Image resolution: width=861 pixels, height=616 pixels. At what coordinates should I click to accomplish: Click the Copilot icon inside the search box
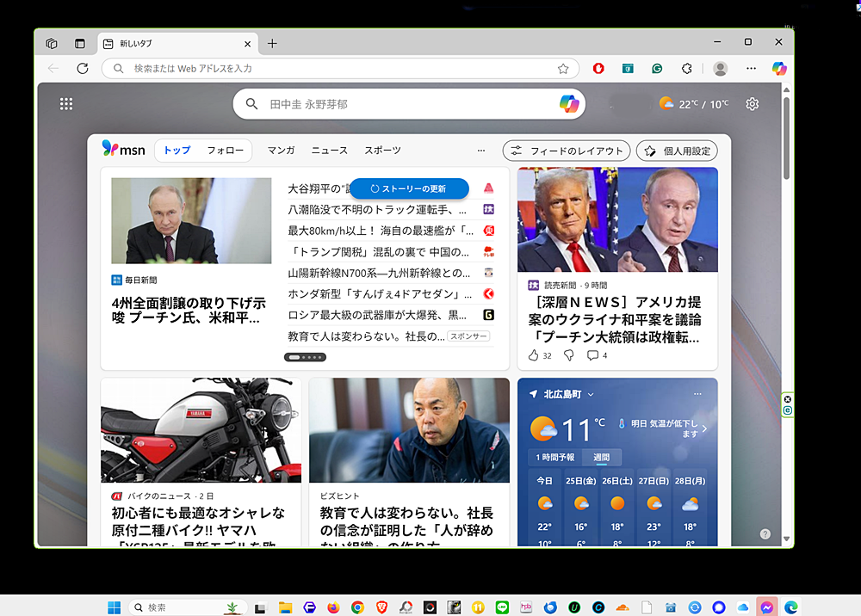click(569, 104)
